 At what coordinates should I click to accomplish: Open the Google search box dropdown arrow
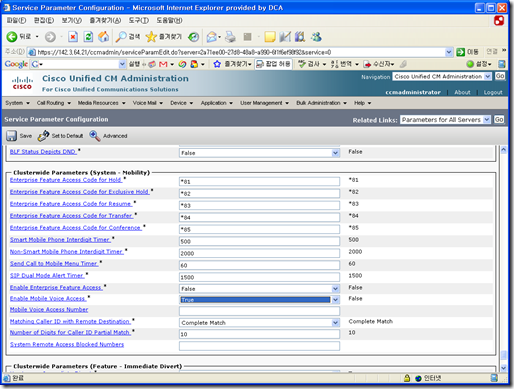coord(122,64)
